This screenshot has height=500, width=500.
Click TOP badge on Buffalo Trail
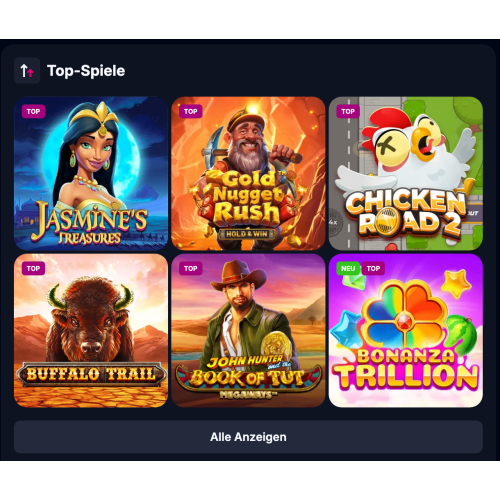pos(33,268)
